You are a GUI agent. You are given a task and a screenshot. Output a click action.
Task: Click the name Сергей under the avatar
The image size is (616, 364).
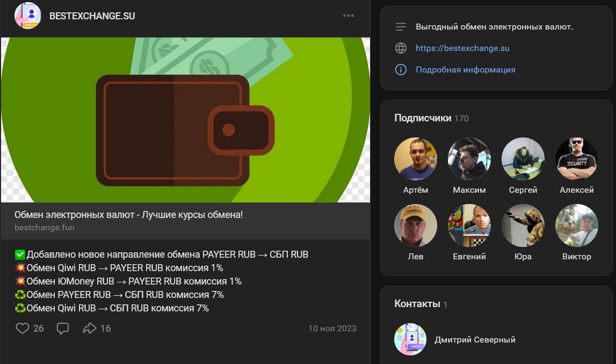[523, 190]
